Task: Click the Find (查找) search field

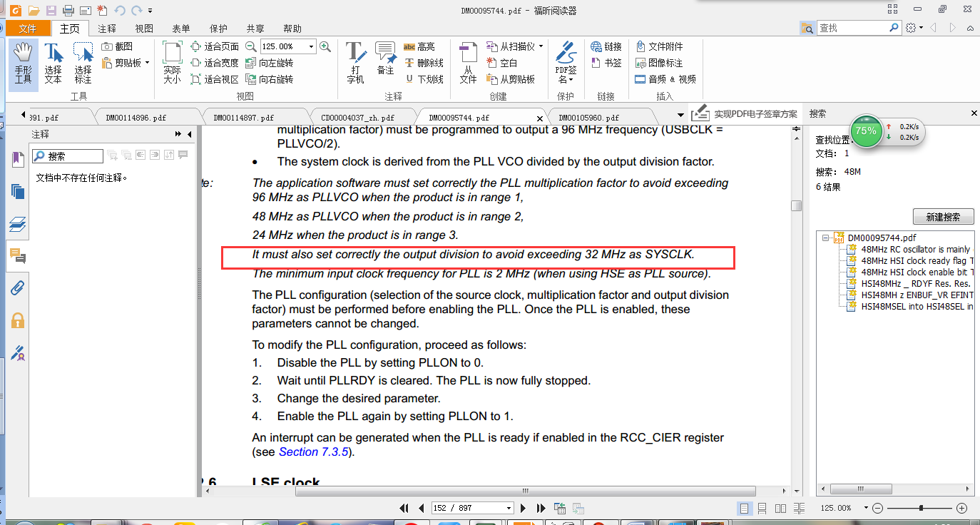Action: coord(852,28)
